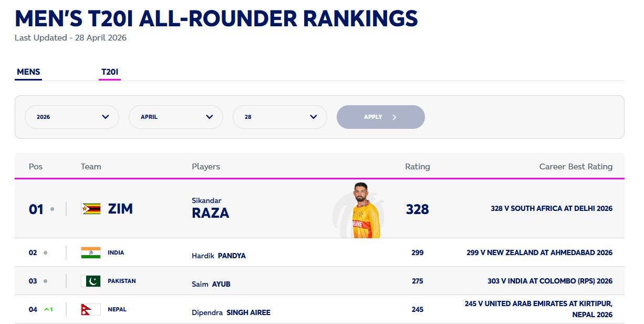Click the arrow icon inside Apply button
The height and width of the screenshot is (324, 644).
[394, 117]
